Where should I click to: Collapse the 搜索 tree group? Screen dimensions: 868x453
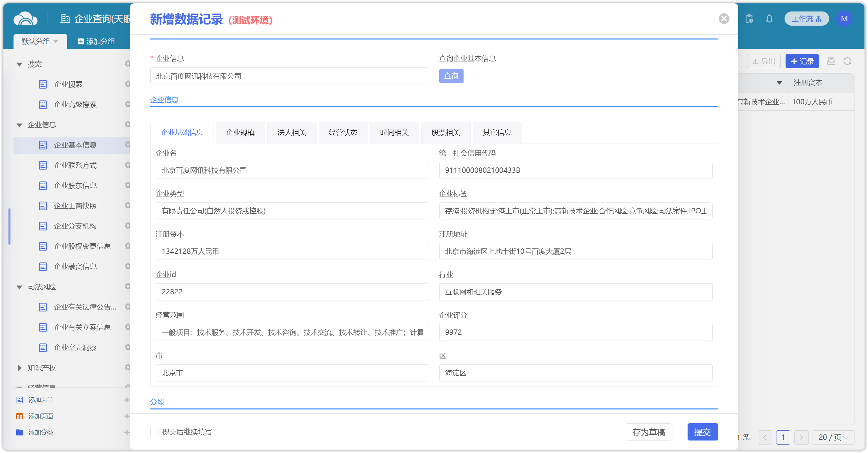point(19,64)
